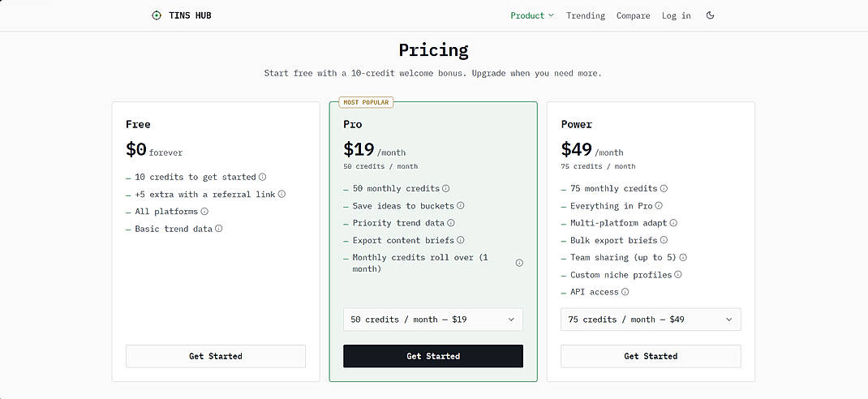Click Get Started on the Free plan

215,356
